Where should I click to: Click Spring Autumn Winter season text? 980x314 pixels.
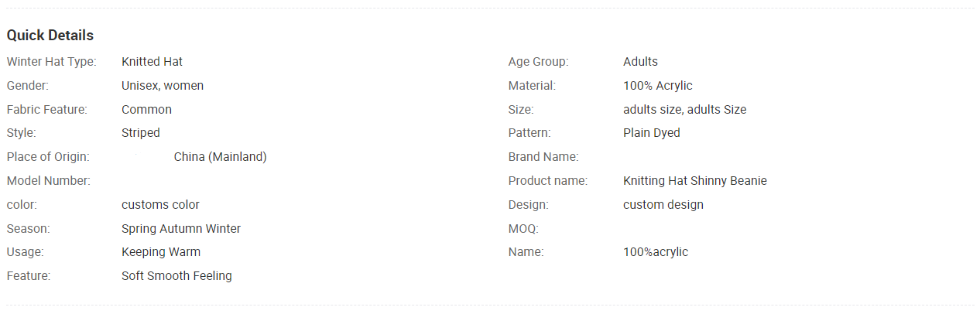[x=181, y=229]
